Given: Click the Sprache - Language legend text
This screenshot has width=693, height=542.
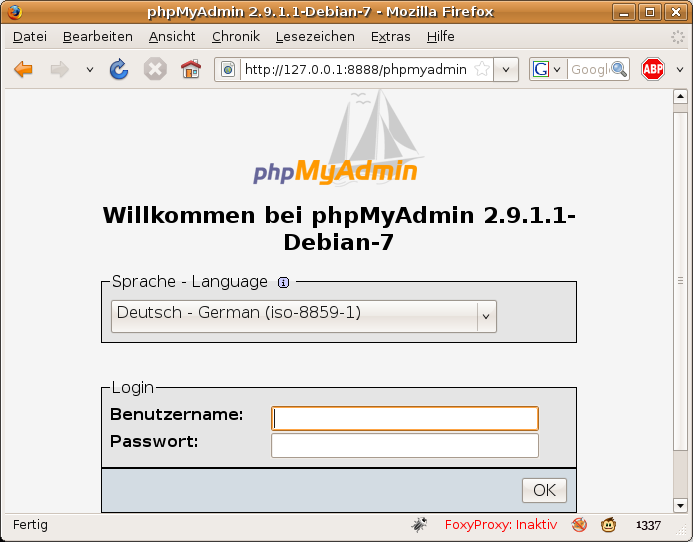Looking at the screenshot, I should 190,282.
